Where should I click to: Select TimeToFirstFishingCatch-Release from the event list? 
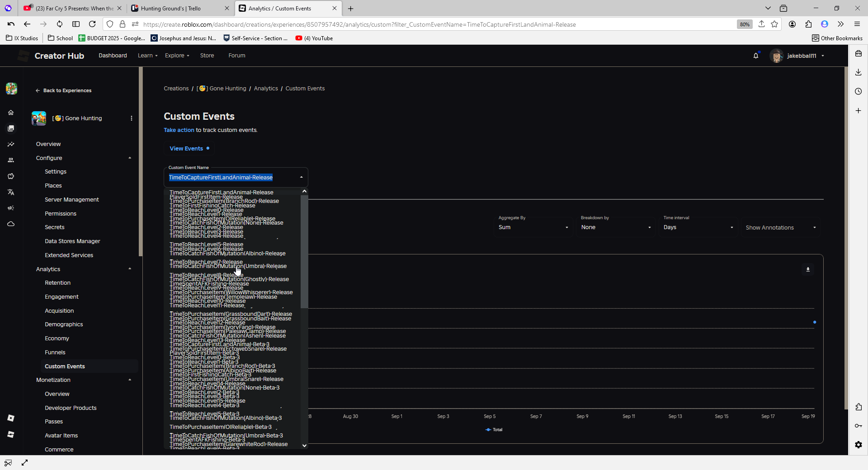(x=212, y=205)
